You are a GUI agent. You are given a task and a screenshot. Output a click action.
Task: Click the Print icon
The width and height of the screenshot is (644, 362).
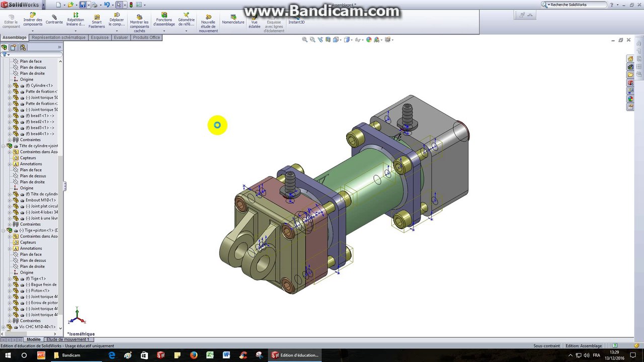[x=95, y=5]
